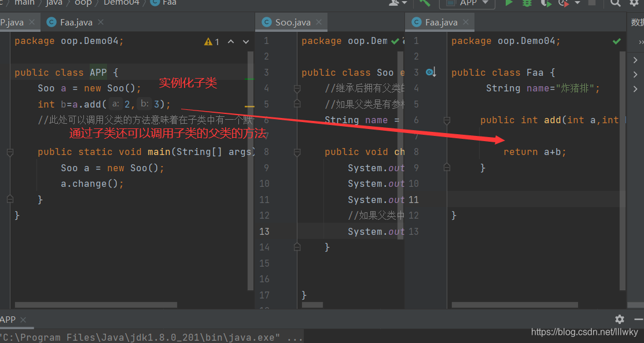This screenshot has width=644, height=343.
Task: Expand first chevron in right side panel
Action: click(635, 60)
